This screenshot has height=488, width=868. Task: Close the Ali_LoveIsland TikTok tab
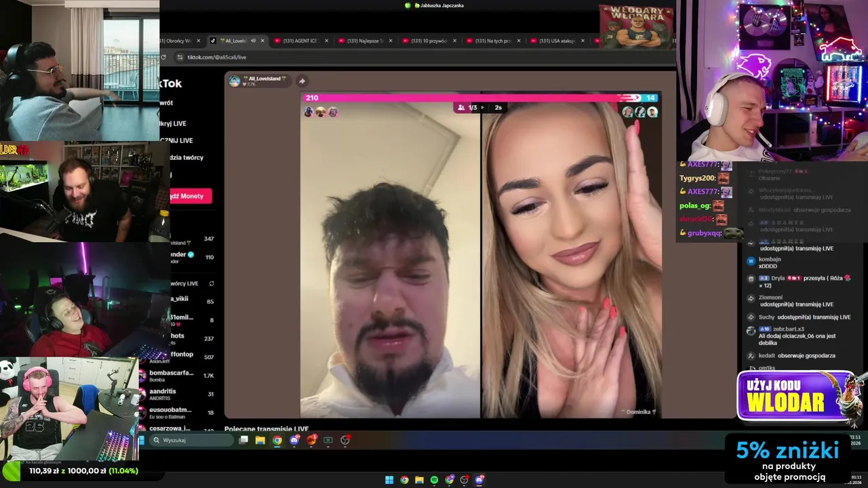pos(262,41)
